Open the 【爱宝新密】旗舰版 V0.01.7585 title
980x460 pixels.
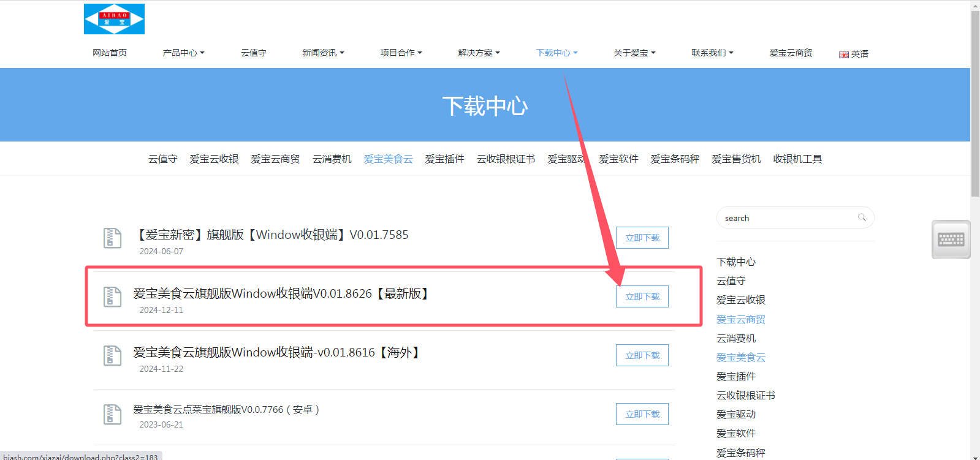271,235
